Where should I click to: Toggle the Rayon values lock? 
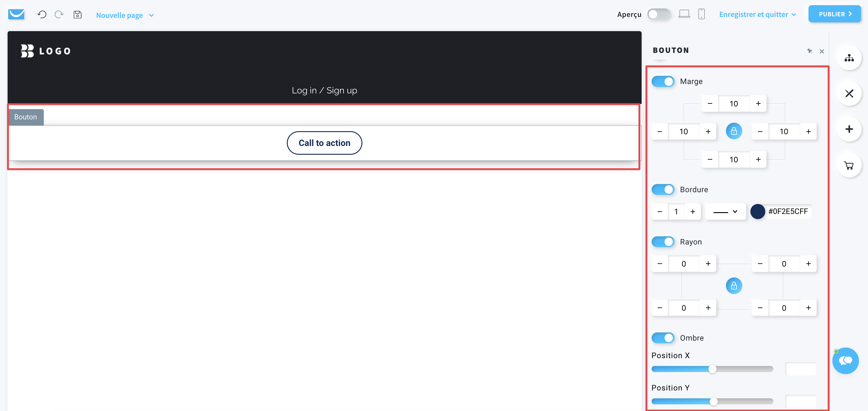click(734, 286)
